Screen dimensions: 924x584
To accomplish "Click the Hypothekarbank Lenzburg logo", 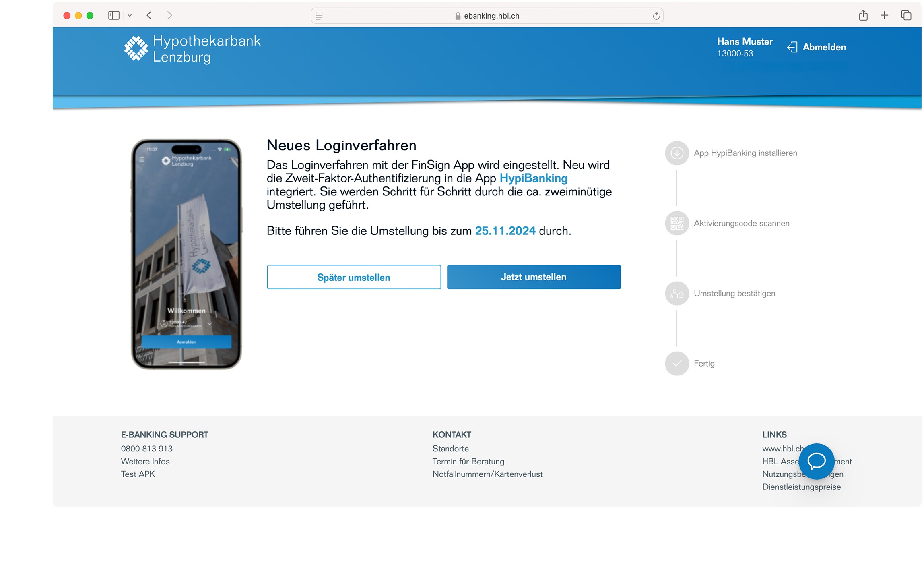I will [193, 49].
